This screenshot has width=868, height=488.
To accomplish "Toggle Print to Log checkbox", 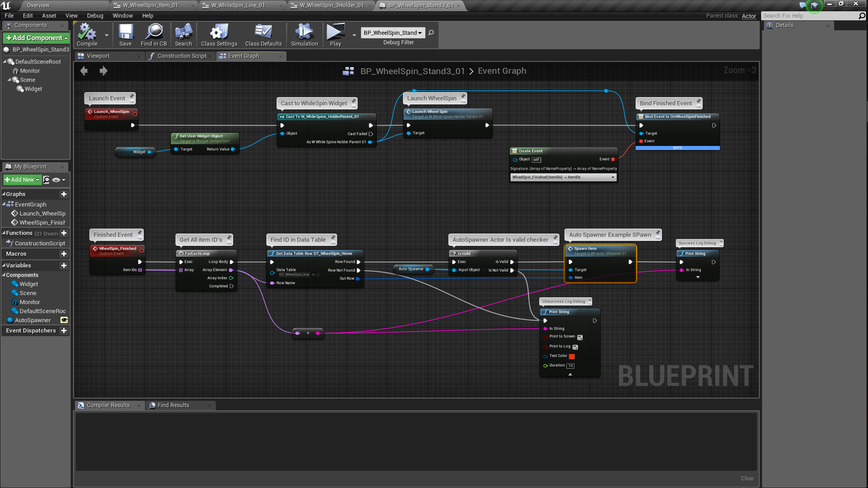I will pyautogui.click(x=576, y=347).
